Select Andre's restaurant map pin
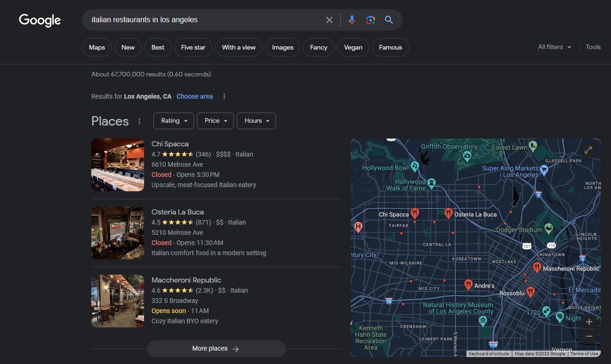The image size is (611, 364). click(468, 285)
